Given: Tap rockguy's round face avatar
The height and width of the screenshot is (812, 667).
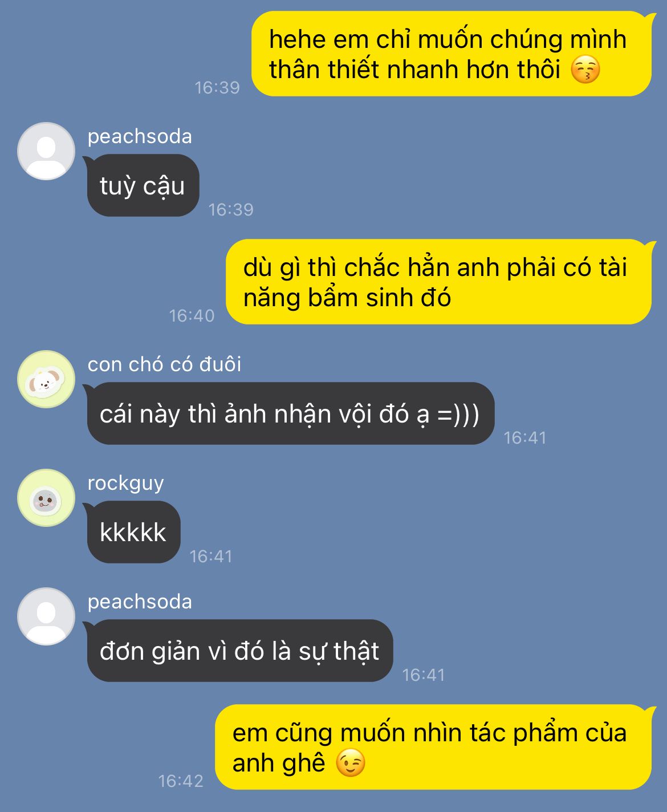Looking at the screenshot, I should [x=46, y=498].
